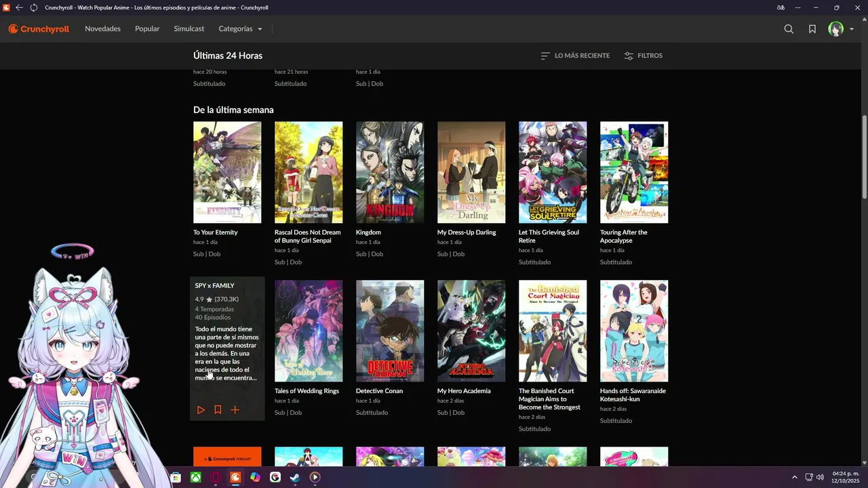Open the profile avatar menu
The height and width of the screenshot is (488, 868).
coord(835,29)
